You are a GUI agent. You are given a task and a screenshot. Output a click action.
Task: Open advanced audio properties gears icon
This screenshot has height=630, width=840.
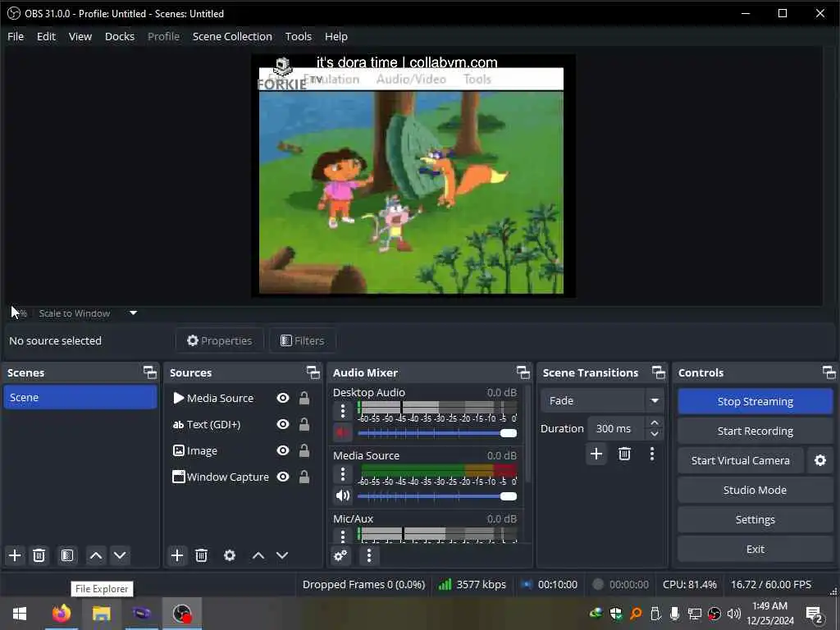click(340, 555)
